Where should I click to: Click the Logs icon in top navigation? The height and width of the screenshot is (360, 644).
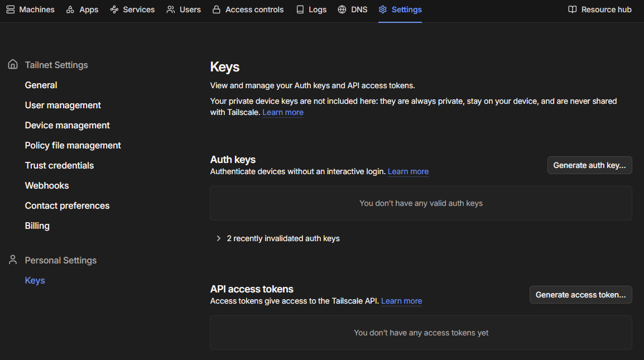[x=300, y=9]
